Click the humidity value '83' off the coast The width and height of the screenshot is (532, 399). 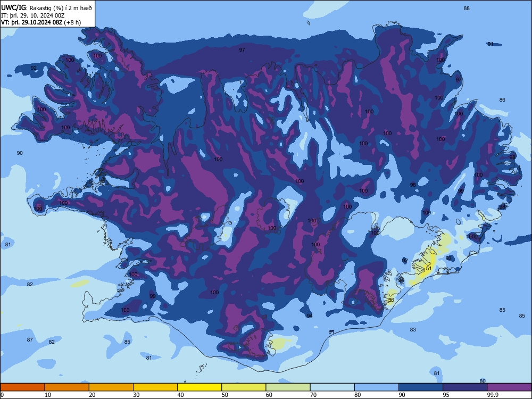click(413, 329)
